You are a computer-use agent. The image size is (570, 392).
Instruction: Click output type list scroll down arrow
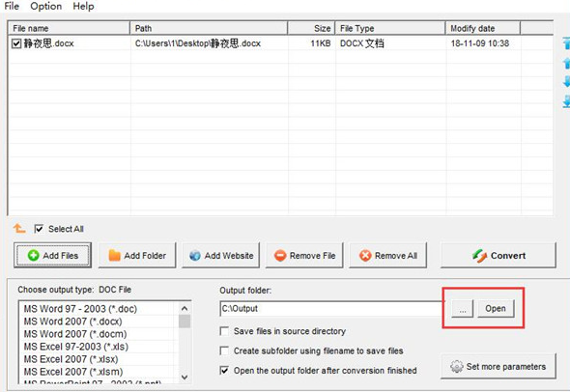click(185, 378)
